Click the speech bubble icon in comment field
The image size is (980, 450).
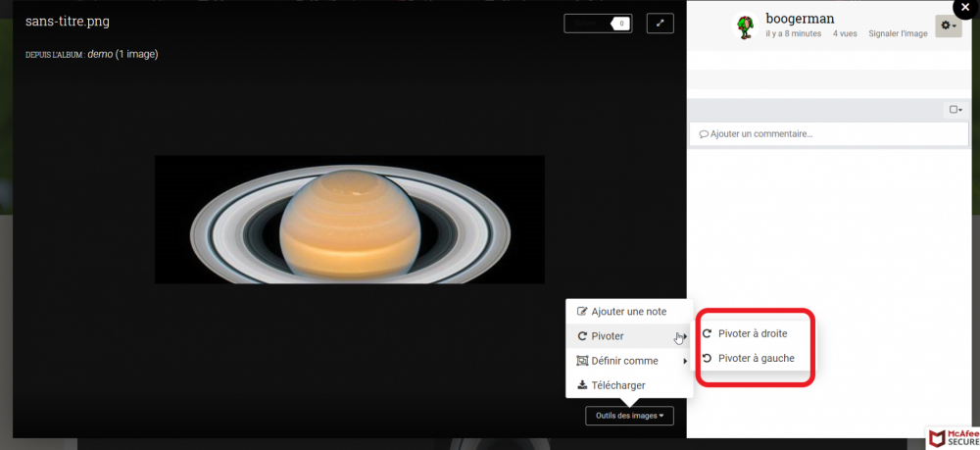pos(704,133)
